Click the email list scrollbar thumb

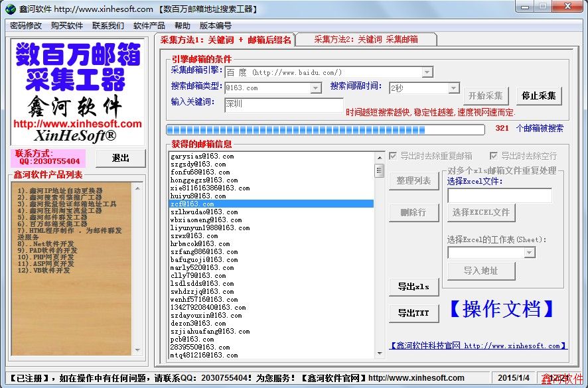pos(380,171)
